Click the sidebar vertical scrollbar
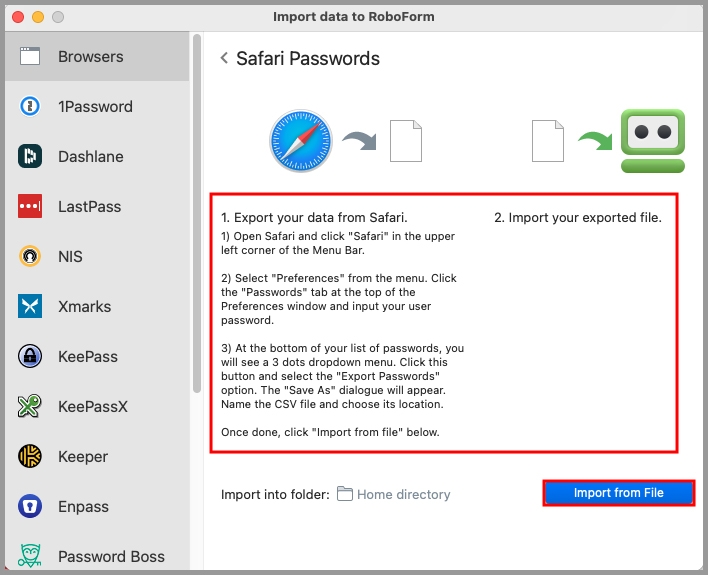Screen dimensions: 708x575 pos(197,200)
